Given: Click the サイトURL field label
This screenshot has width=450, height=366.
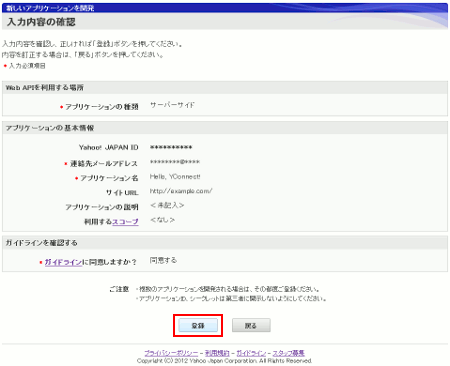Looking at the screenshot, I should [x=122, y=192].
